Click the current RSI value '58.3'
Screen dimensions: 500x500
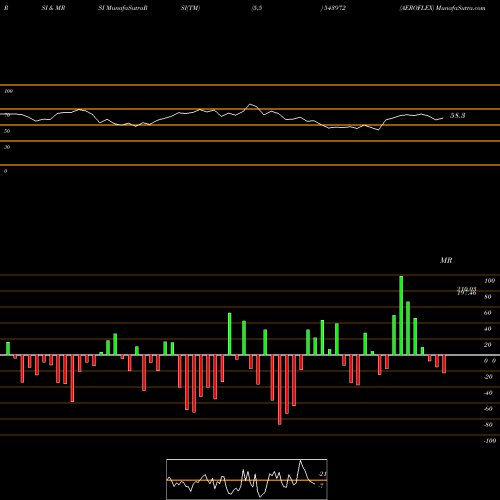[x=457, y=116]
